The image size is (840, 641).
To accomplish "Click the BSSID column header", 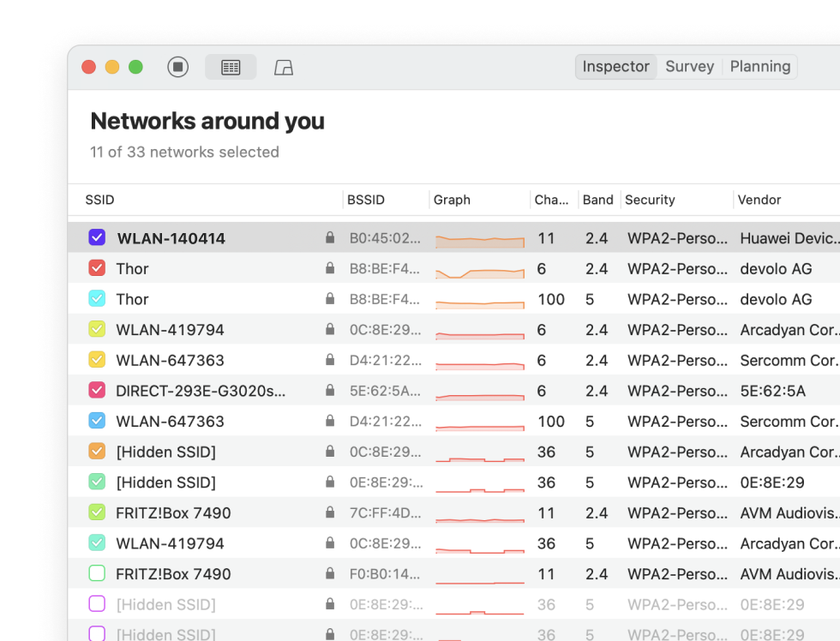I will click(366, 200).
